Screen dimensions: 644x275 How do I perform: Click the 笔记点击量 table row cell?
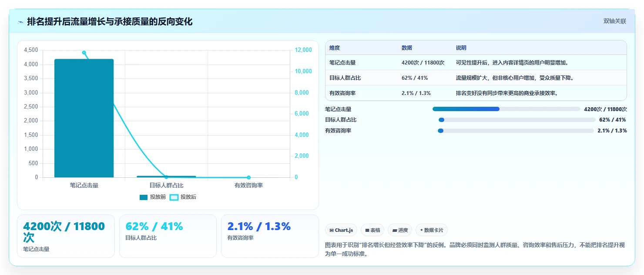pyautogui.click(x=342, y=63)
